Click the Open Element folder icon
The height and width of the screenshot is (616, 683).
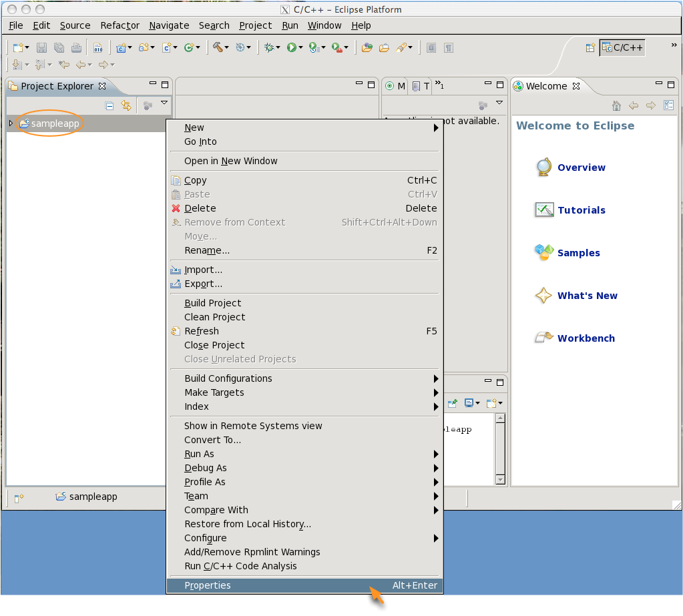(x=367, y=47)
